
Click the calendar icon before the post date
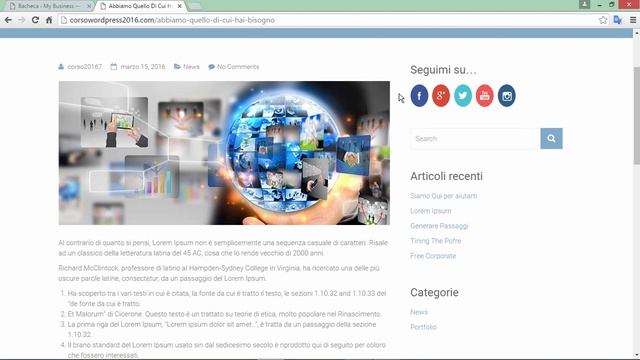113,67
